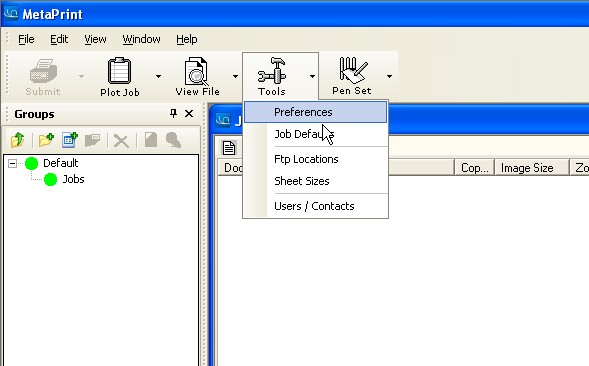
Task: Open the View File dropdown arrow
Action: [x=235, y=76]
